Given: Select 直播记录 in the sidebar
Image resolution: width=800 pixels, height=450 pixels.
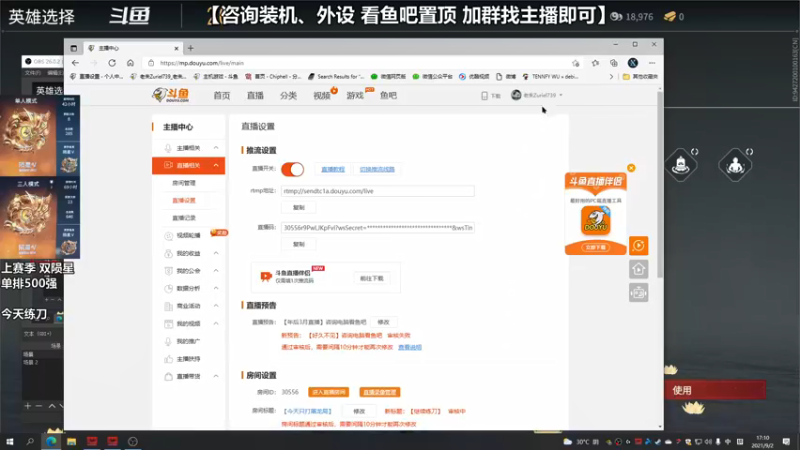Looking at the screenshot, I should point(184,218).
